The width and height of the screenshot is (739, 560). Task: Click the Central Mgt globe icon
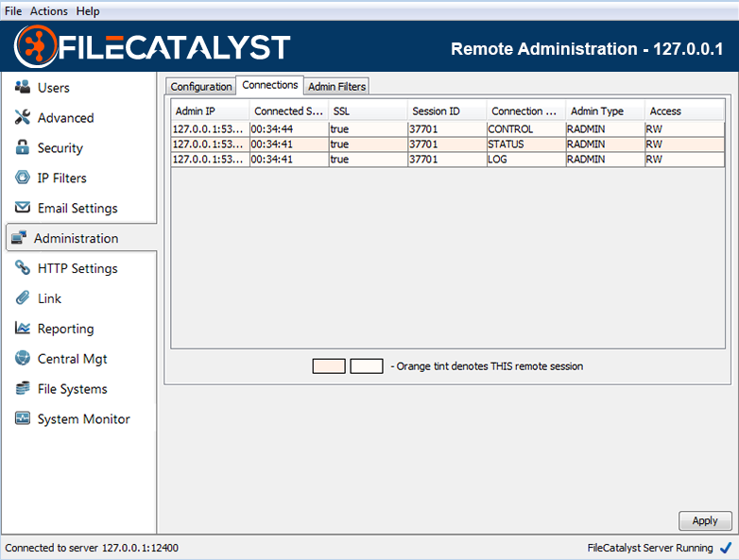coord(22,358)
